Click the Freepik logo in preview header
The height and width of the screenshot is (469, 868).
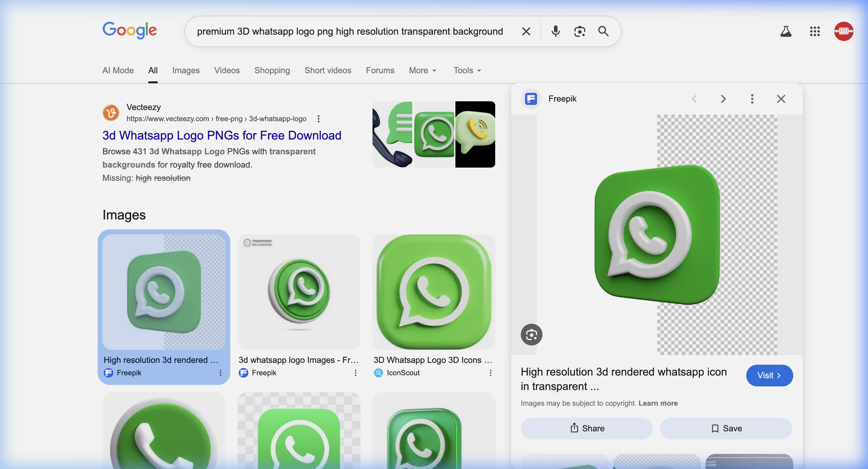tap(531, 99)
